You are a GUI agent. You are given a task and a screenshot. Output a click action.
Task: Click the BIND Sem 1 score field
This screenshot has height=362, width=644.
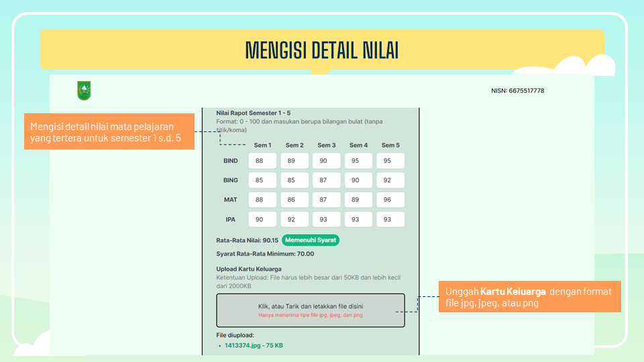tap(262, 161)
